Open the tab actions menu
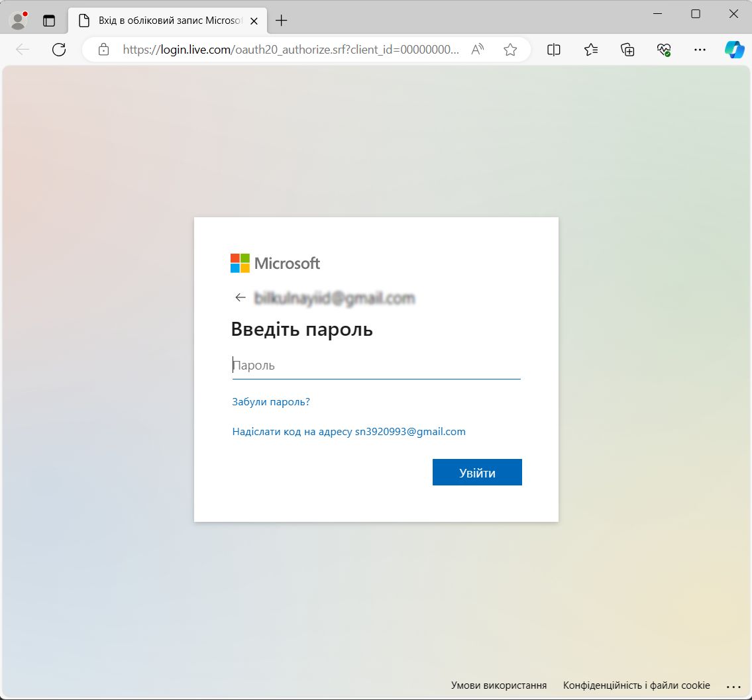 click(x=49, y=21)
